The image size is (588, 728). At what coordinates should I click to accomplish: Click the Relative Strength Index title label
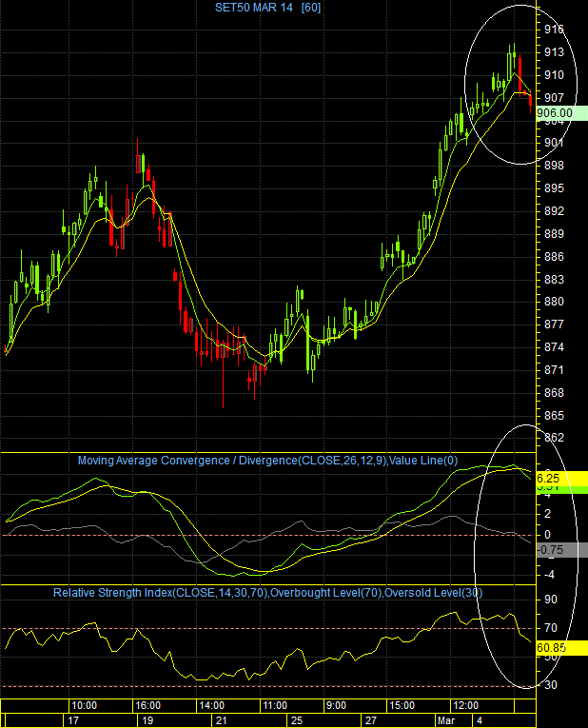(267, 593)
